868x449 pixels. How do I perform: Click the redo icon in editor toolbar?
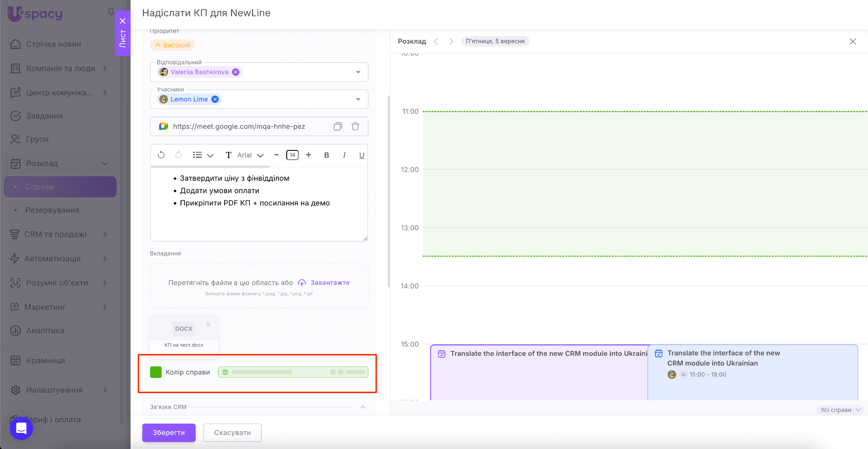tap(179, 155)
